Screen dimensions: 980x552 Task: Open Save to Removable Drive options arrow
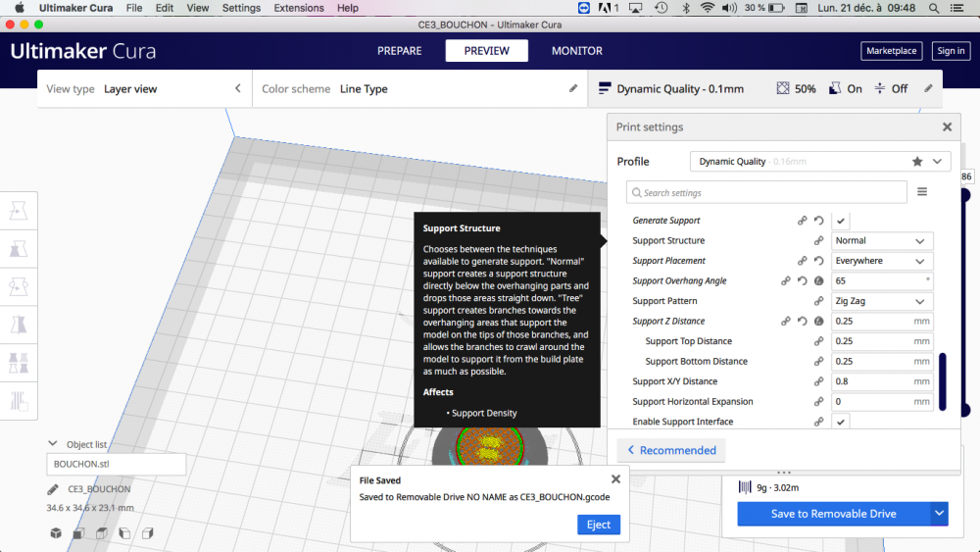point(940,513)
